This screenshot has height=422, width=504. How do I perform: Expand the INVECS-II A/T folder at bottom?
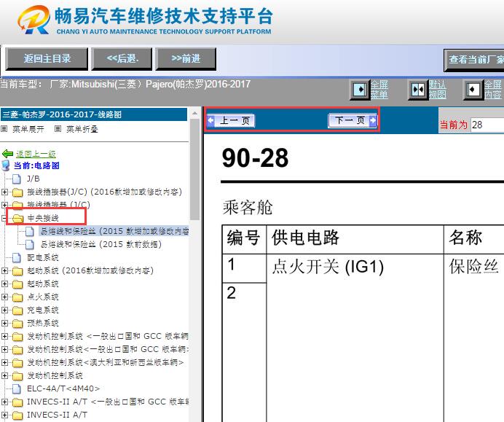click(5, 415)
